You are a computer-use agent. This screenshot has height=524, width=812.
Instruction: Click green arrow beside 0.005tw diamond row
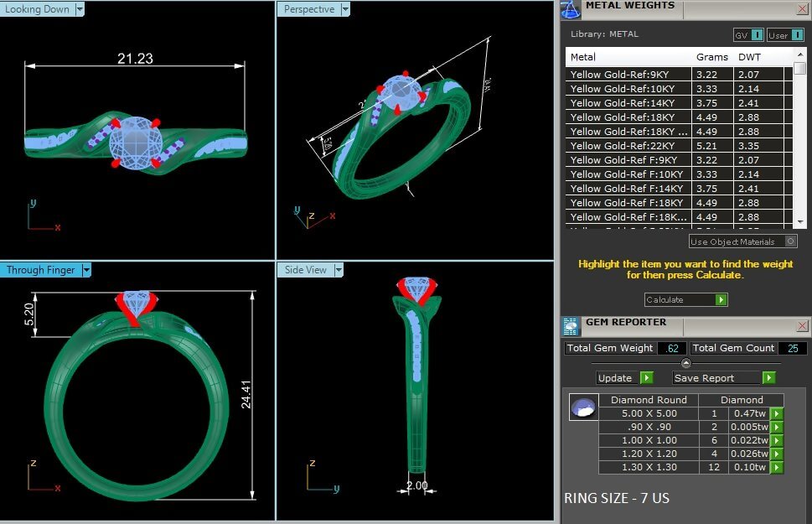(x=777, y=427)
